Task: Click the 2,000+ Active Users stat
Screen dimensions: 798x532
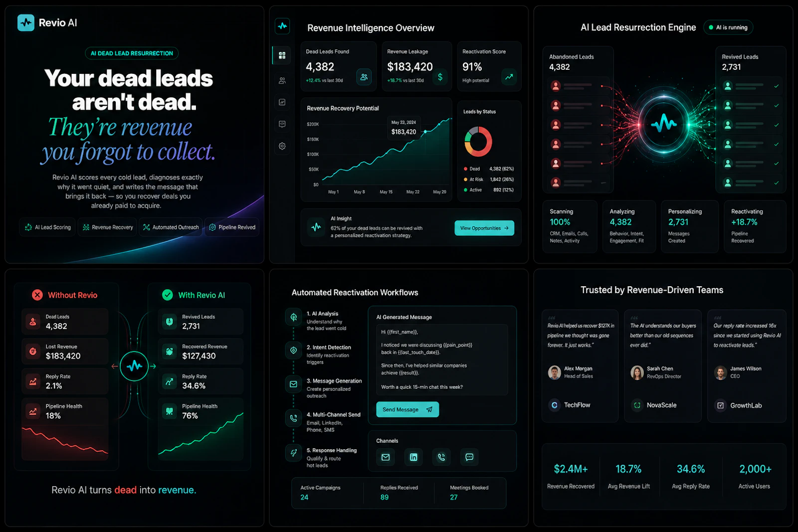Action: 755,476
